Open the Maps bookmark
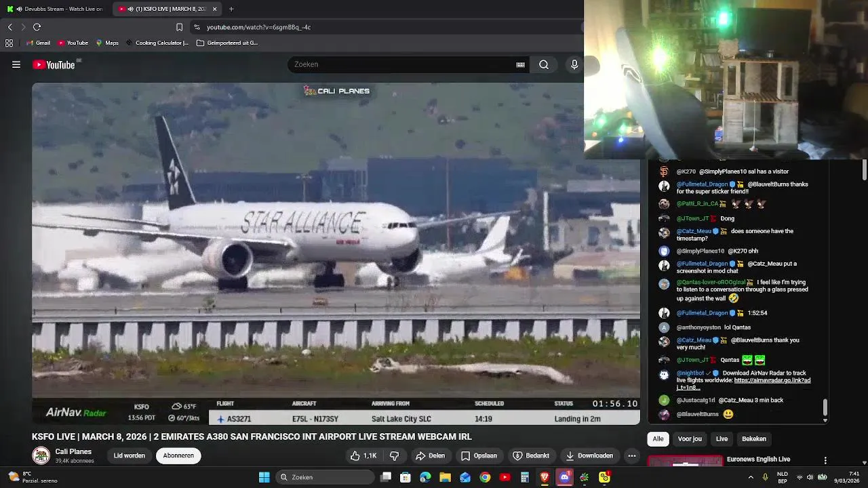Image resolution: width=868 pixels, height=488 pixels. point(107,43)
